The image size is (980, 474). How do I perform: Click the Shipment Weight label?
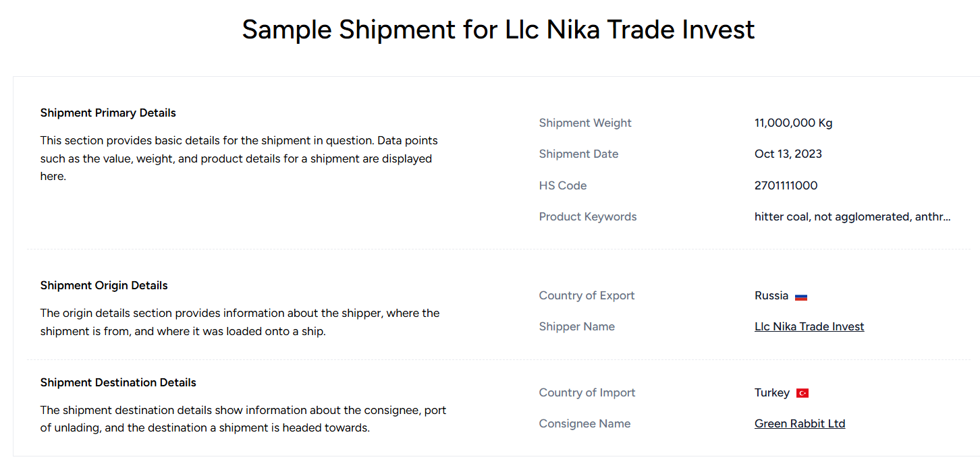tap(585, 123)
